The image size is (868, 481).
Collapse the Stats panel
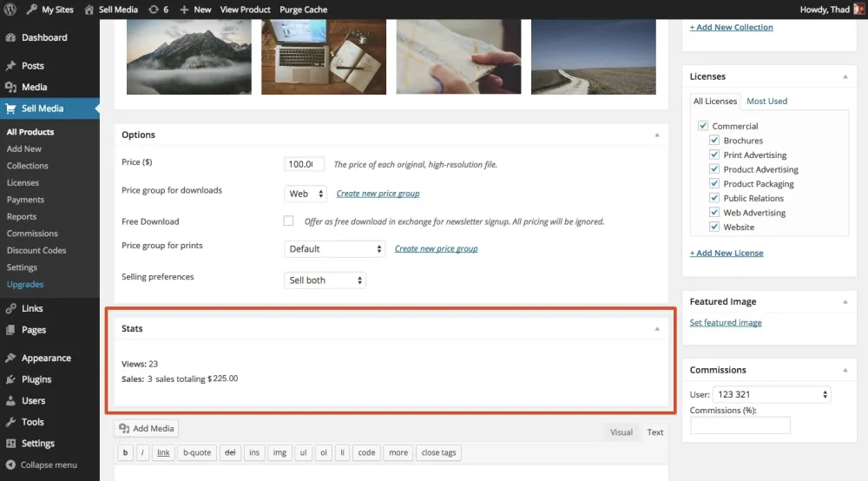[x=657, y=329]
